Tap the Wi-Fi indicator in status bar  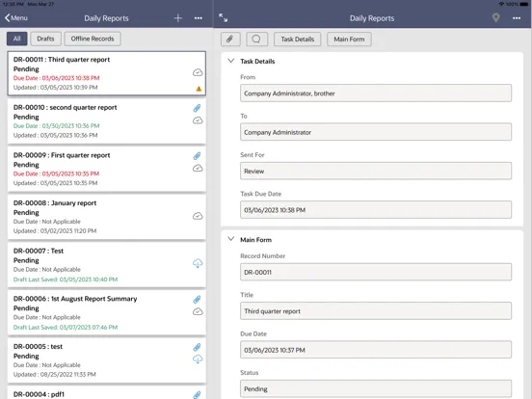click(501, 4)
